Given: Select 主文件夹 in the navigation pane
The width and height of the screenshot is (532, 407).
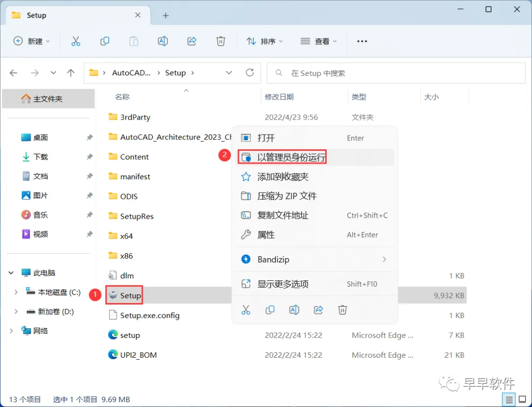Looking at the screenshot, I should pyautogui.click(x=48, y=99).
